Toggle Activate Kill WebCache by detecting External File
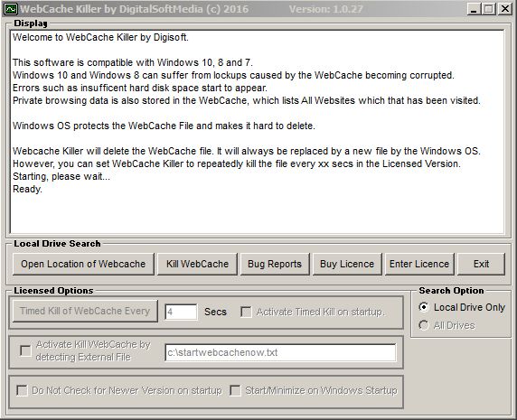This screenshot has height=420, width=517. [25, 350]
